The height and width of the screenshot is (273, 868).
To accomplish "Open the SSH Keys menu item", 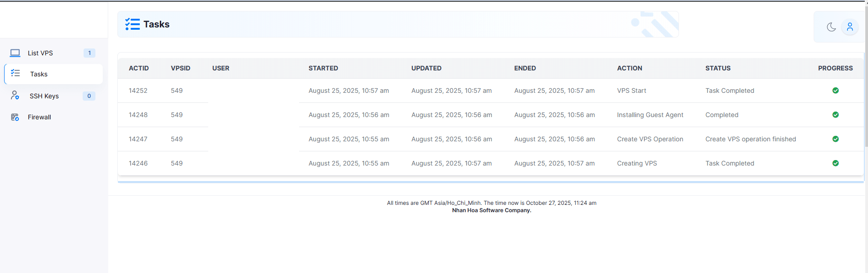I will pos(44,96).
